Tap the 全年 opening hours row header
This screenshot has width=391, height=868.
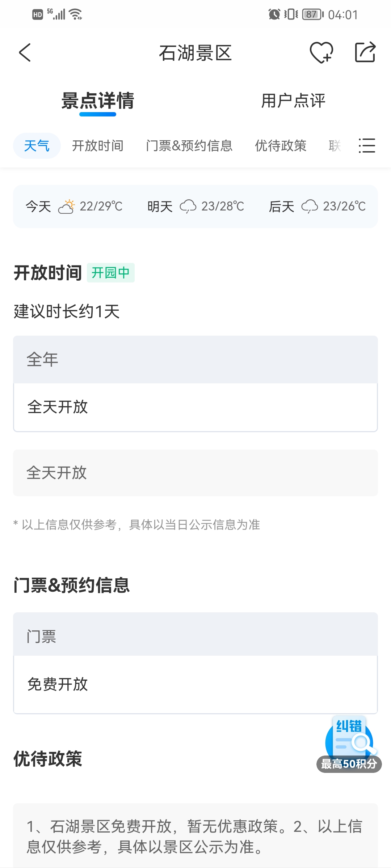195,359
